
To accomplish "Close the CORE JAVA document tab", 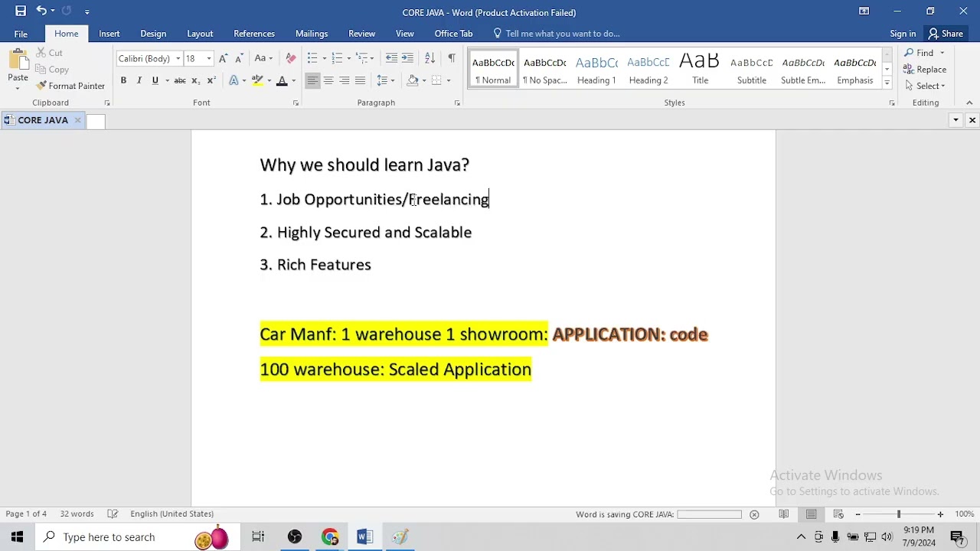I will click(x=77, y=120).
